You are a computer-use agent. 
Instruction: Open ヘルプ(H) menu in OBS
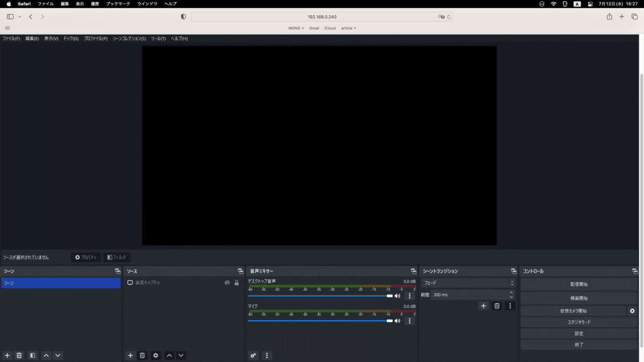179,39
